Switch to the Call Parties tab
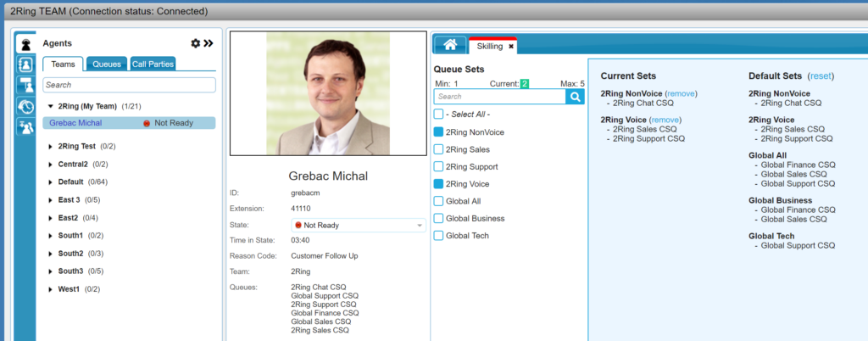Viewport: 868px width, 341px height. (x=153, y=64)
